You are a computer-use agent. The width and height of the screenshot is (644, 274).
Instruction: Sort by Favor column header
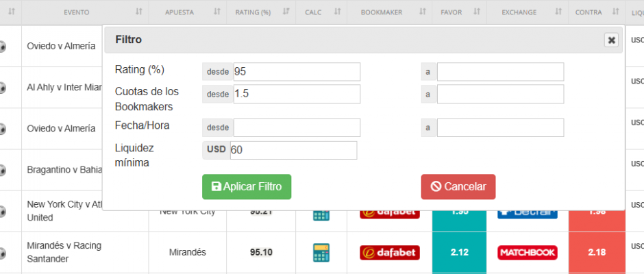click(x=458, y=12)
